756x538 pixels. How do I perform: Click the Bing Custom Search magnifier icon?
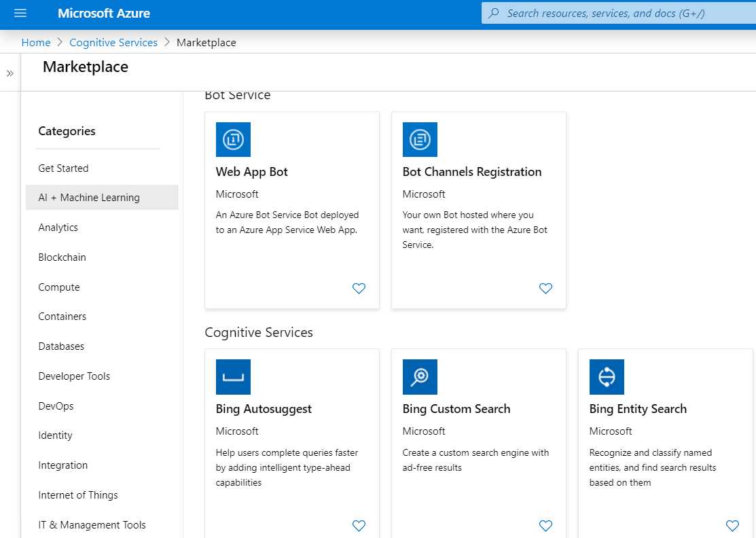(x=420, y=376)
